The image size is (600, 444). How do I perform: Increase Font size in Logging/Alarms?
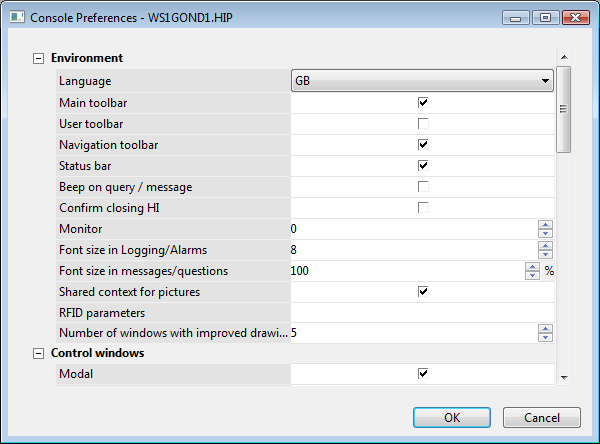pos(545,245)
